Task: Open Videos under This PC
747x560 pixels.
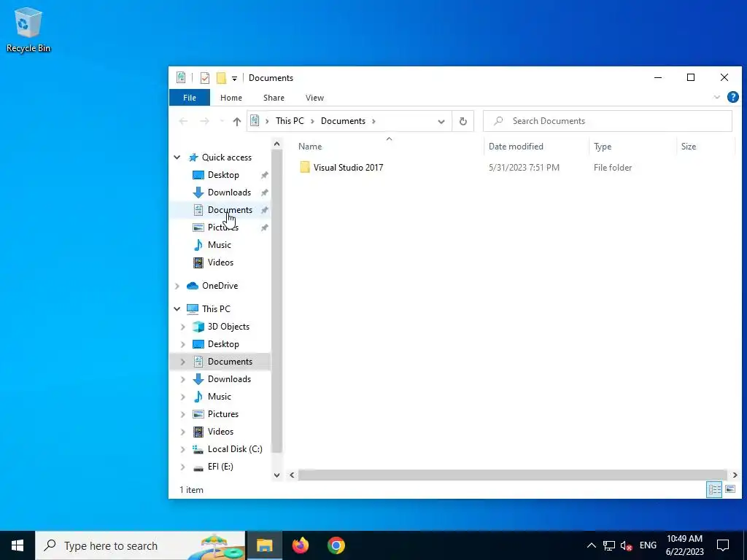Action: click(220, 432)
